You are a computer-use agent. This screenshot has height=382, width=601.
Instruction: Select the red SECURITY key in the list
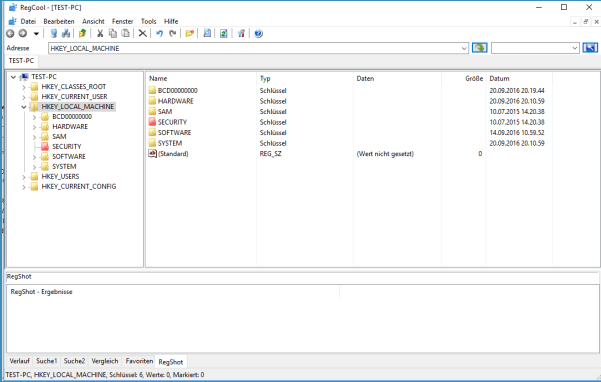coord(172,122)
